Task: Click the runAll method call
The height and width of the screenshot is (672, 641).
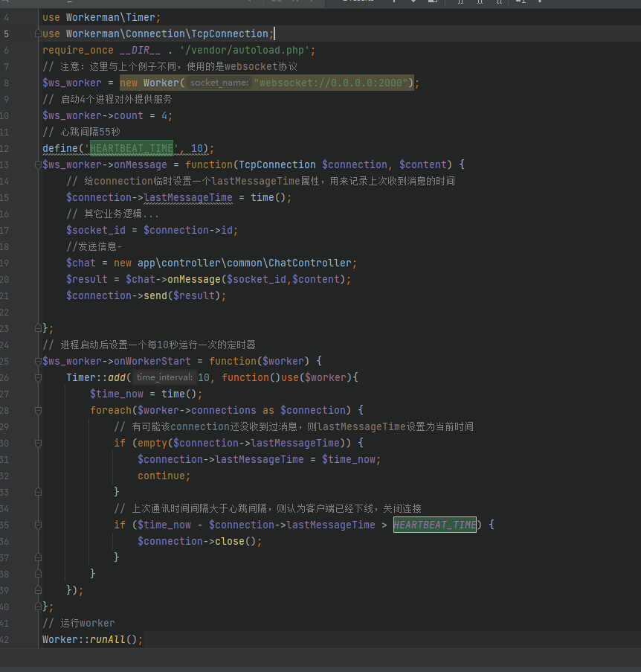Action: coord(108,639)
